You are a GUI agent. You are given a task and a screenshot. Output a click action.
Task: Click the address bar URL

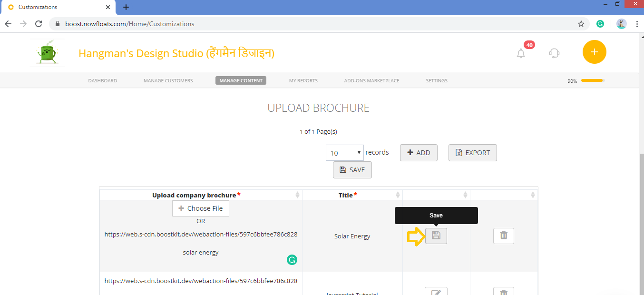click(x=130, y=24)
